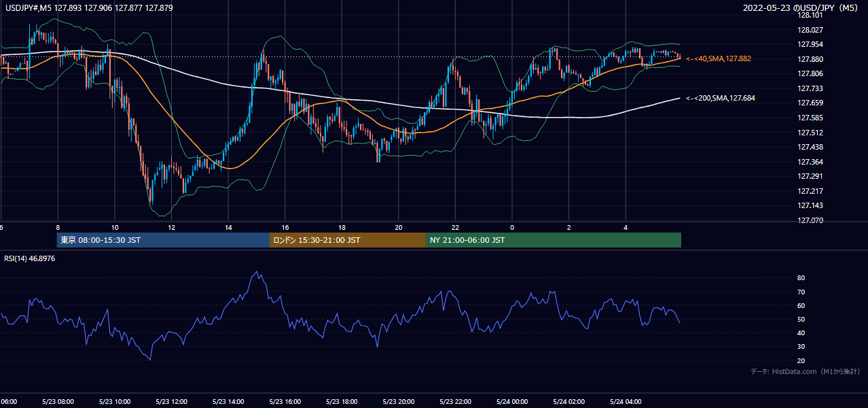Click the 200 SMA 127.684 label

click(x=721, y=99)
